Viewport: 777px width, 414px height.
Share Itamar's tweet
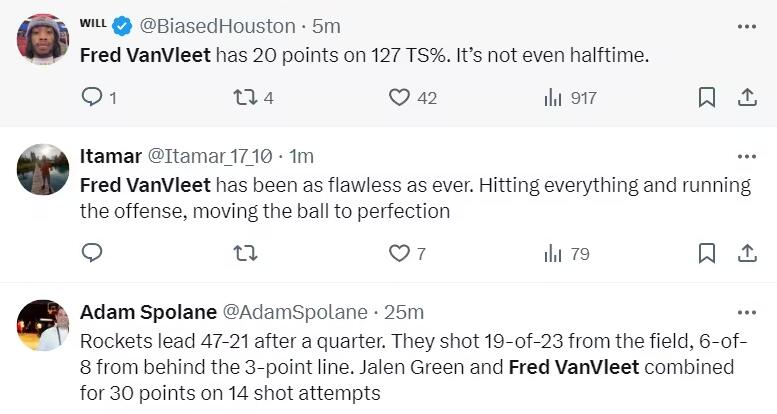pos(746,253)
